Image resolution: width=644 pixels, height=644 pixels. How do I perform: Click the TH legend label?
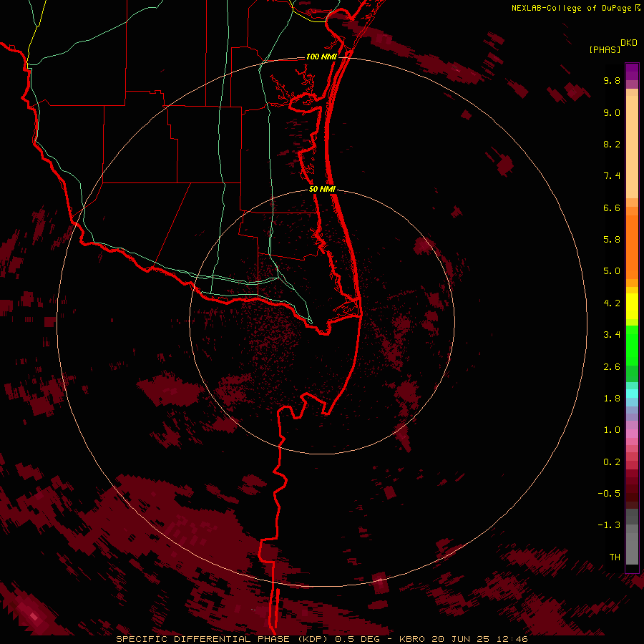[615, 557]
